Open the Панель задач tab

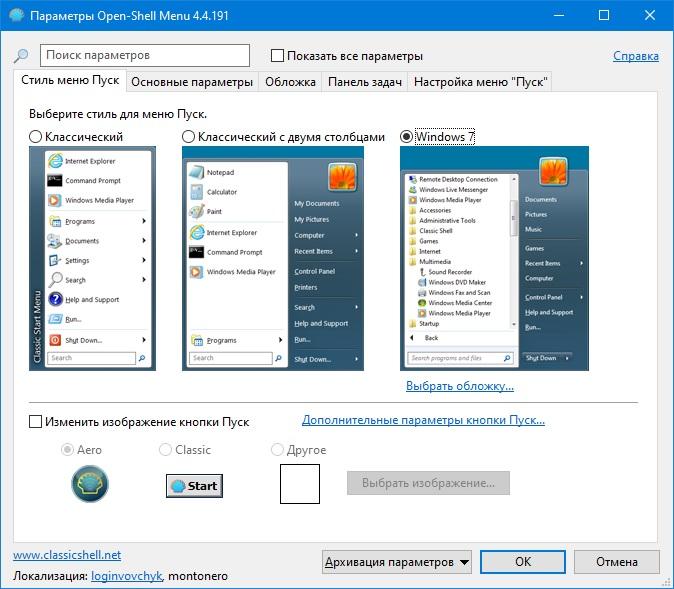point(365,82)
